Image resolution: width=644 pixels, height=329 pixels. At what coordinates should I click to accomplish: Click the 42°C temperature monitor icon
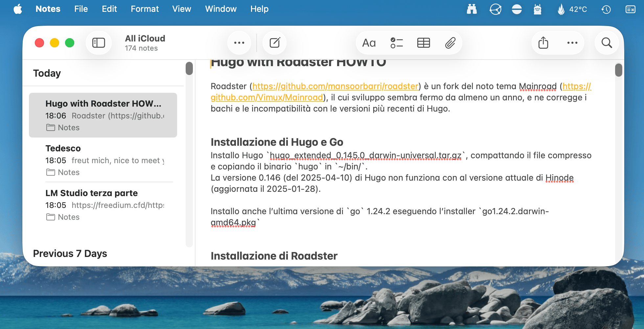572,9
